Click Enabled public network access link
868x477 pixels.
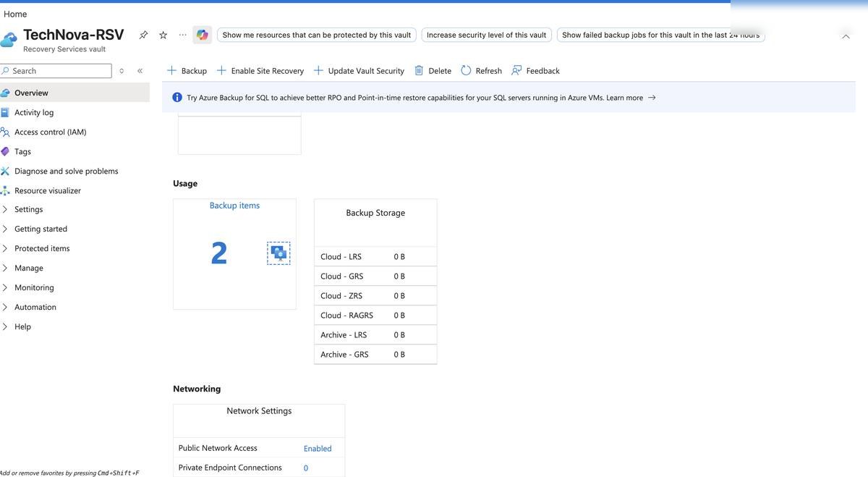click(x=318, y=448)
